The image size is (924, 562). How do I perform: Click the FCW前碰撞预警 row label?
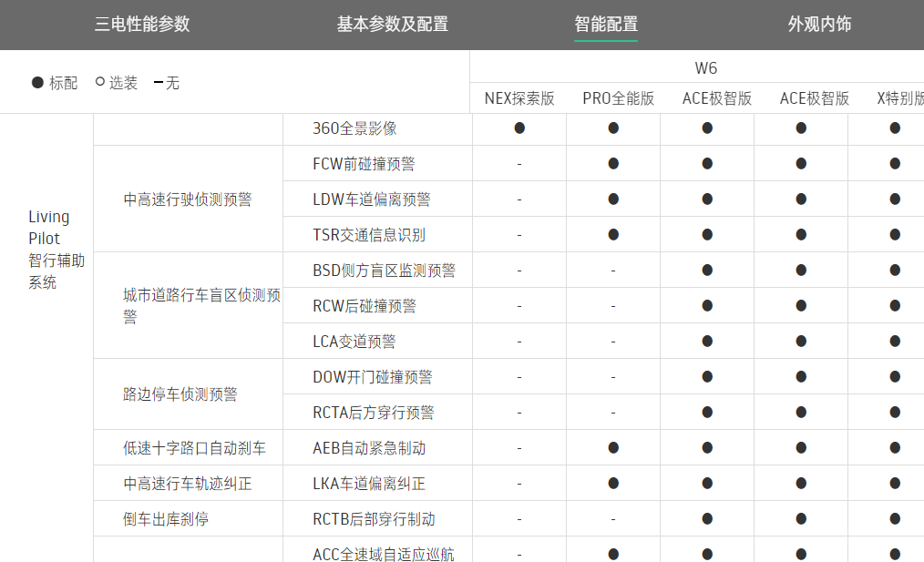pyautogui.click(x=364, y=164)
